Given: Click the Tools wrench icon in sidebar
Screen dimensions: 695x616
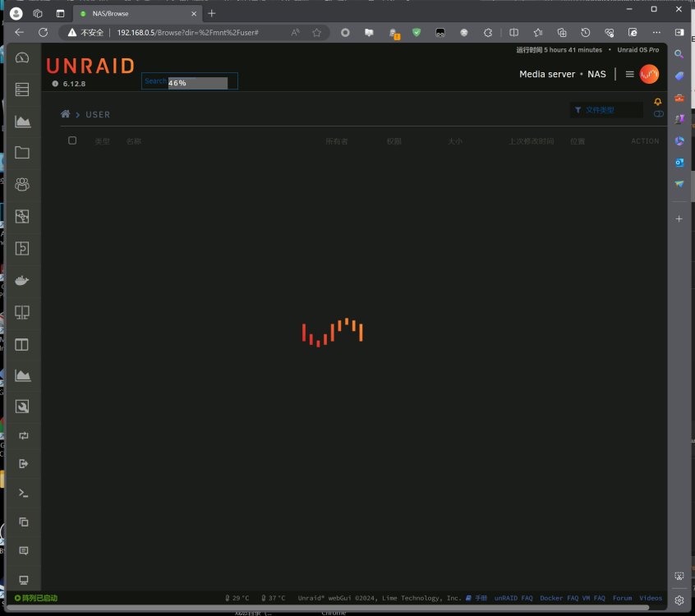Looking at the screenshot, I should coord(22,407).
